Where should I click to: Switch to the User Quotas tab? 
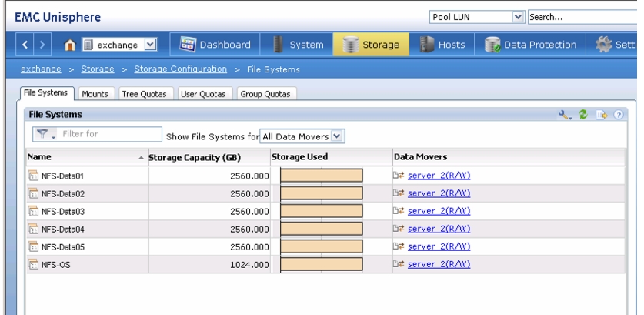point(203,94)
